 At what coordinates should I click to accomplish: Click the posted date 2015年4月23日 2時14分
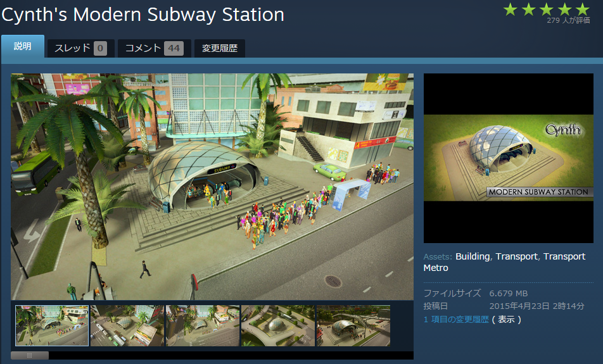click(536, 306)
